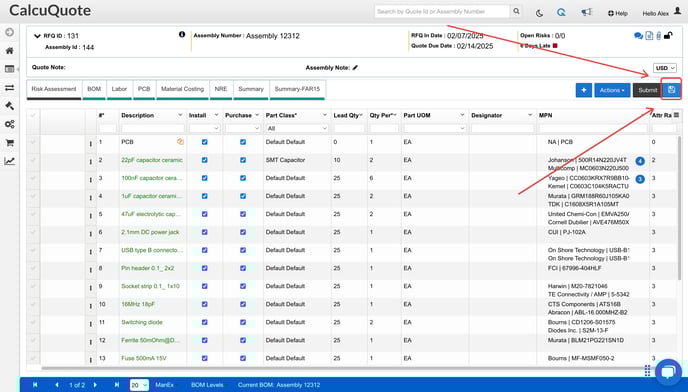Open the Switching diode link
688x392 pixels.
pyautogui.click(x=142, y=322)
